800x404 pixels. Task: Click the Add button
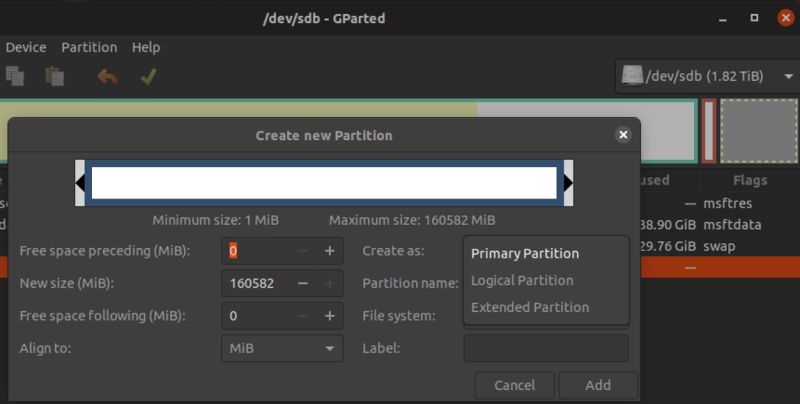[x=597, y=385]
